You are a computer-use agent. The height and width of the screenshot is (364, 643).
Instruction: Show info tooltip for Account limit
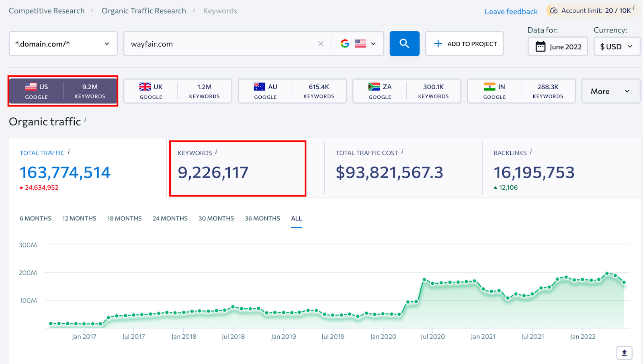(x=634, y=8)
